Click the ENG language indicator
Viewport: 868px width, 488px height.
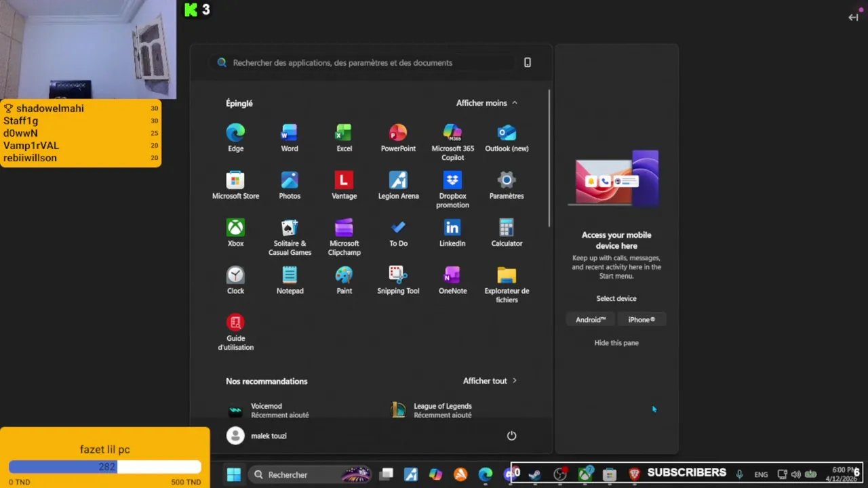761,474
